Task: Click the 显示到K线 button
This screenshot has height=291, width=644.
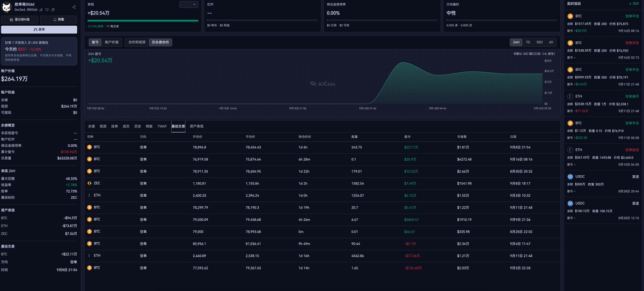Action: coord(19,19)
